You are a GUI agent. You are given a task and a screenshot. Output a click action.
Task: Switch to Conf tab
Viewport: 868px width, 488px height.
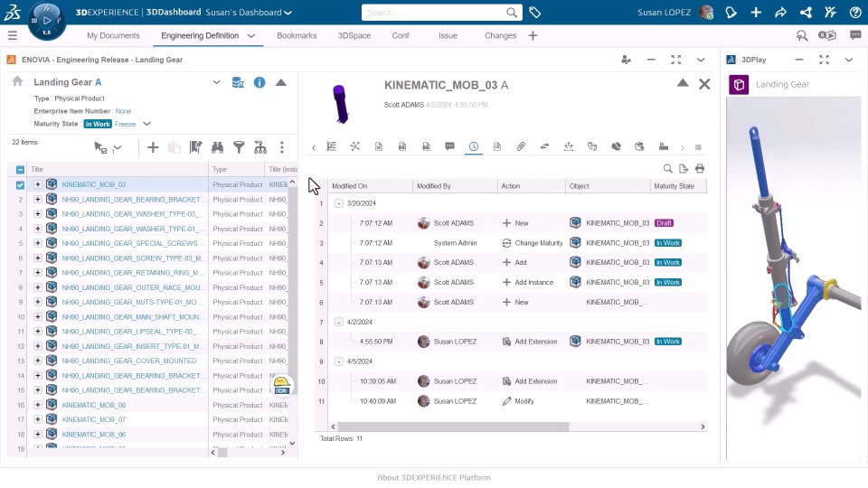coord(401,35)
